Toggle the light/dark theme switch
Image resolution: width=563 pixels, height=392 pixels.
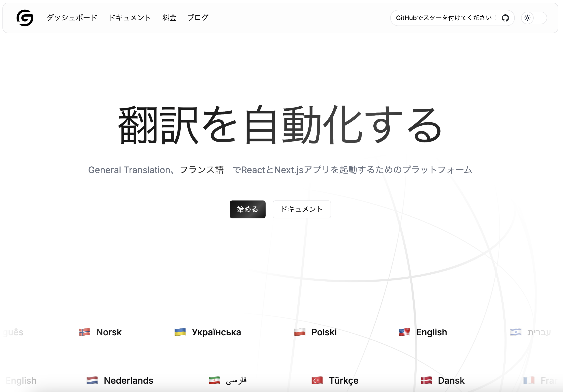tap(534, 18)
